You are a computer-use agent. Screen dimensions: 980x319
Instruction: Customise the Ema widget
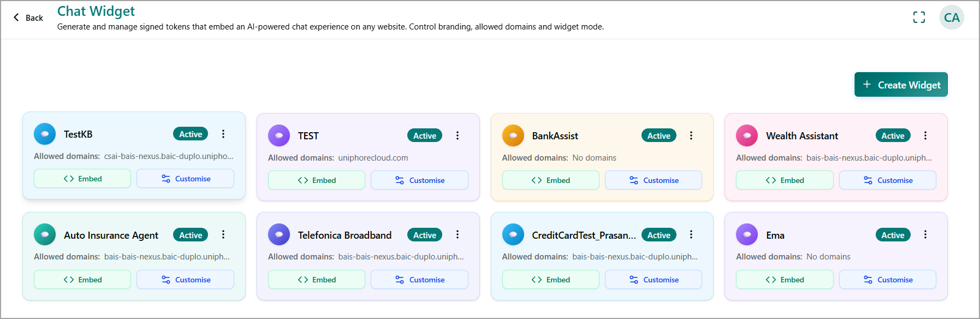click(x=888, y=280)
